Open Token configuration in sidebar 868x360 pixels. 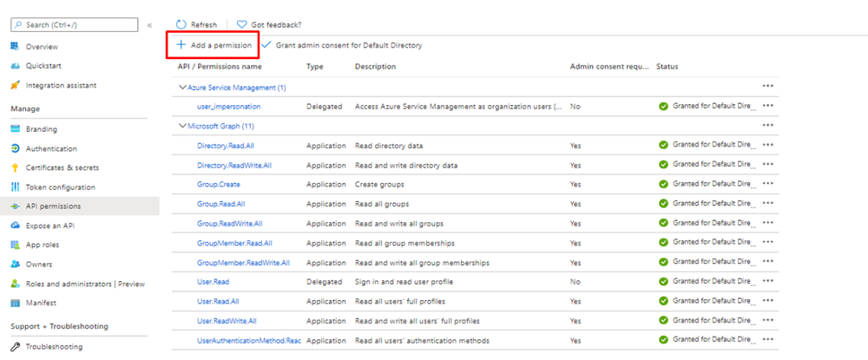60,187
